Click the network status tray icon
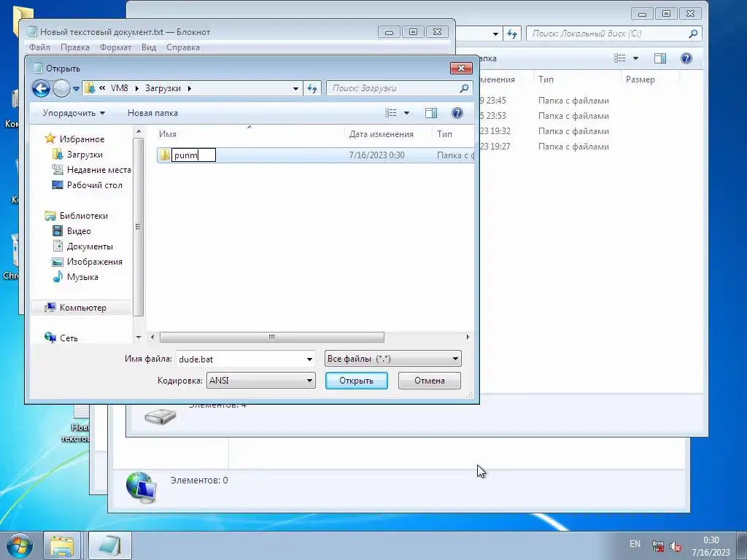 [x=658, y=546]
